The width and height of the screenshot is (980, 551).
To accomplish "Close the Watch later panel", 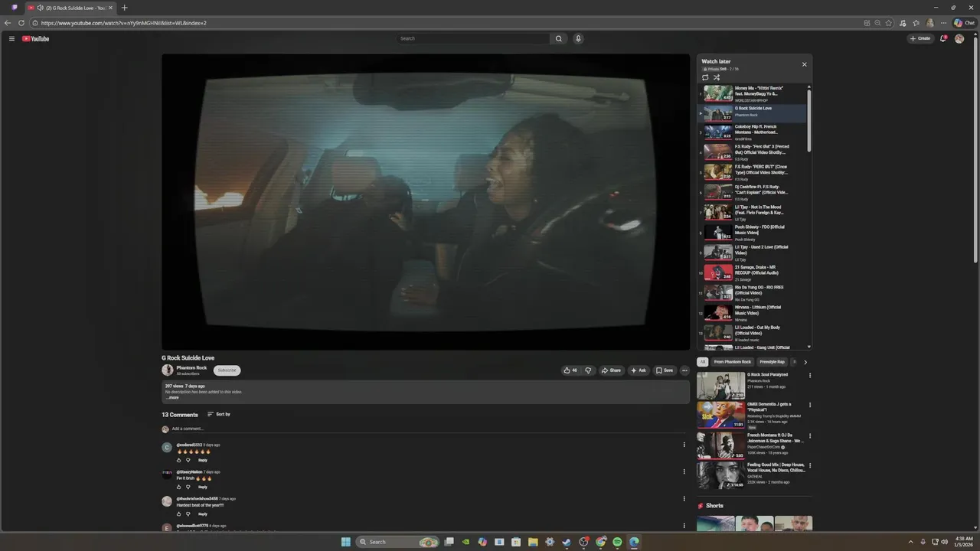I will click(804, 64).
